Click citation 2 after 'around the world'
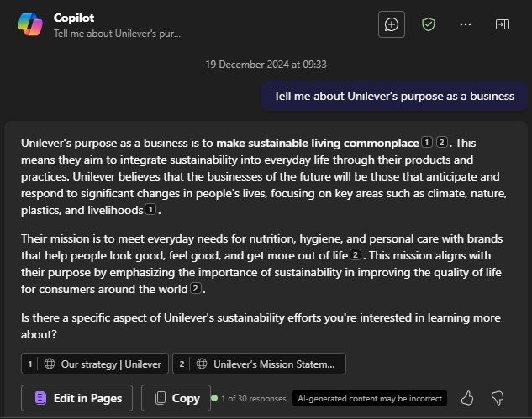 click(196, 289)
